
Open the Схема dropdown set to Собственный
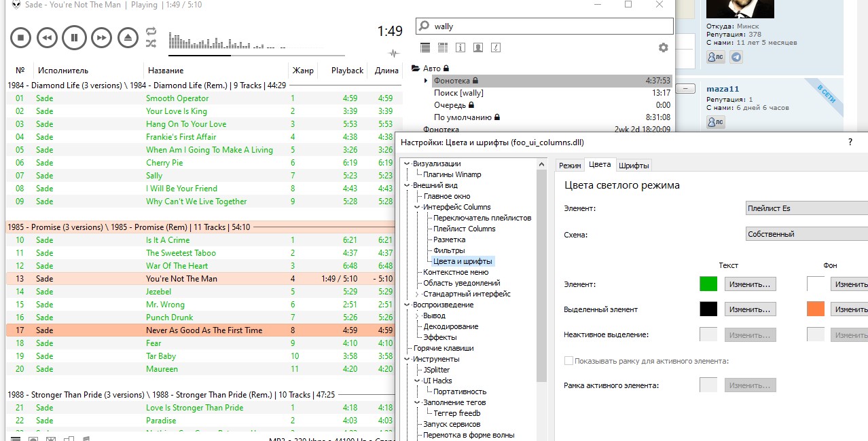click(806, 234)
